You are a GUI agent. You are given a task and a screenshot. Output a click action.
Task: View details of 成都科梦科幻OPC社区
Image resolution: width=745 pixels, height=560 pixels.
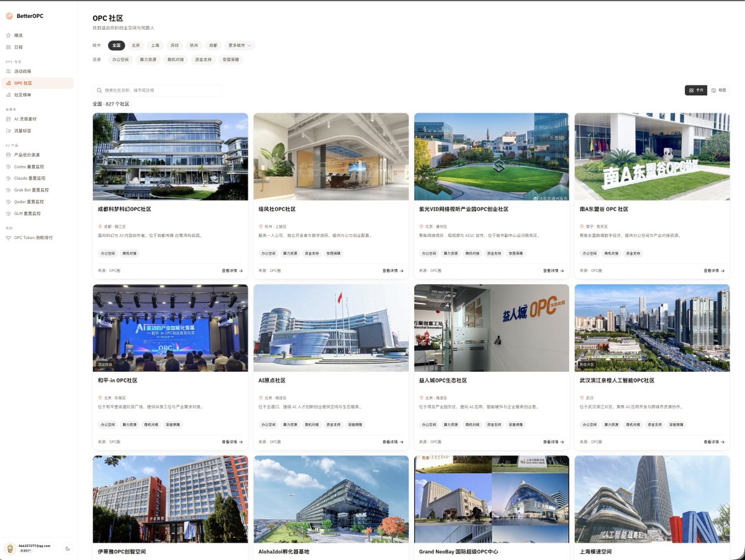click(x=232, y=271)
